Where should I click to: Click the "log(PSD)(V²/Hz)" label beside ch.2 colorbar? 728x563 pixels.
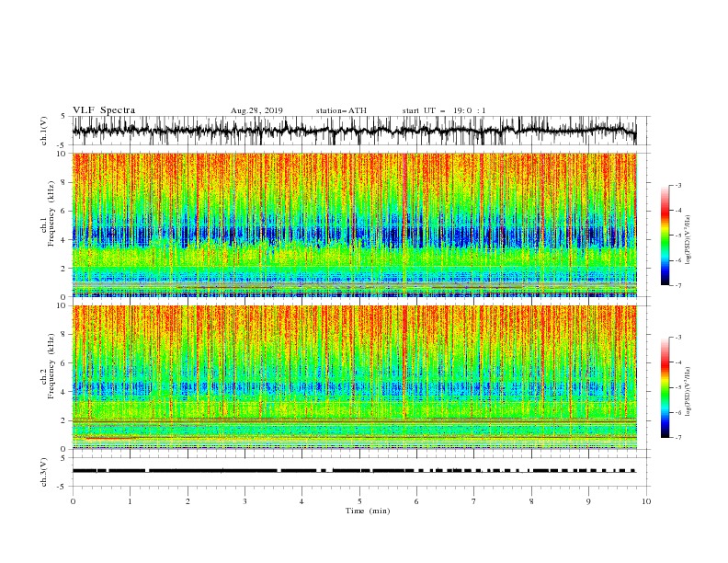[x=688, y=392]
